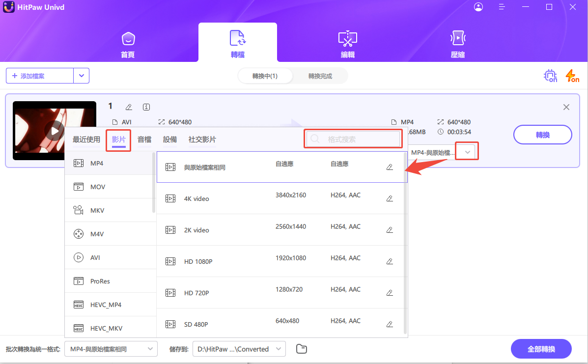The image size is (588, 364).
Task: Toggle GPU hardware acceleration icon
Action: pyautogui.click(x=550, y=76)
